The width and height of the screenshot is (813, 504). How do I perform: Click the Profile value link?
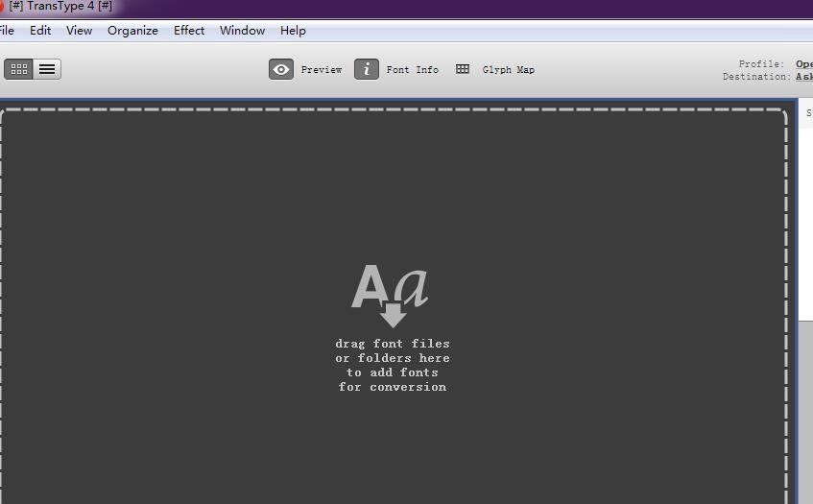[x=804, y=63]
